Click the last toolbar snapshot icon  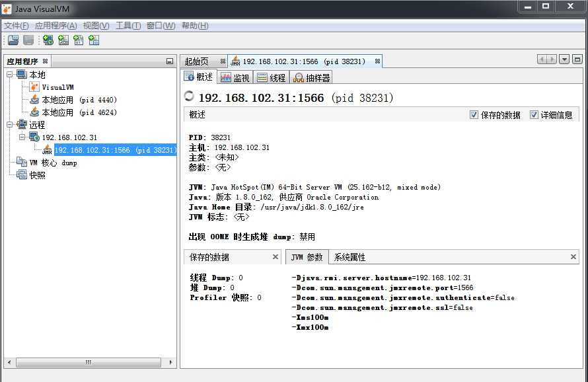point(94,40)
